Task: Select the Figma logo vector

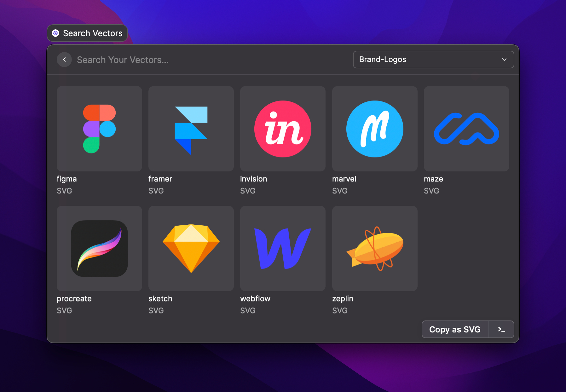Action: coord(99,129)
